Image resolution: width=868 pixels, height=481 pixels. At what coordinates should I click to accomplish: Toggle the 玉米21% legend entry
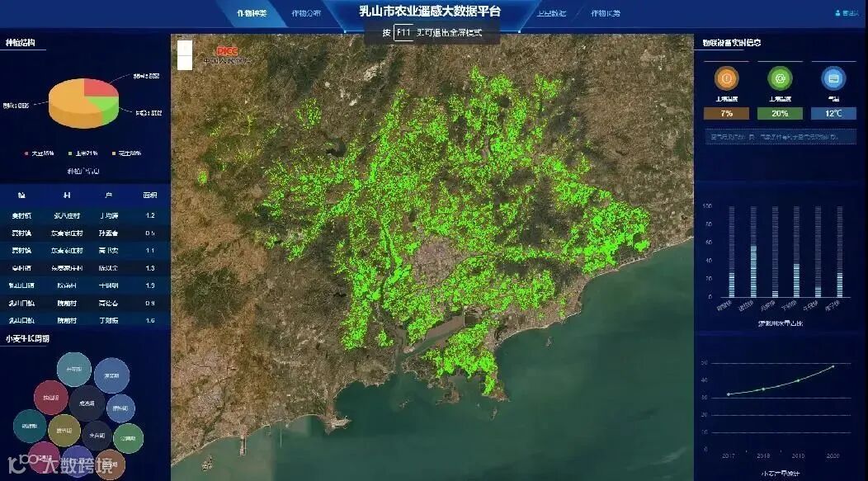[83, 153]
